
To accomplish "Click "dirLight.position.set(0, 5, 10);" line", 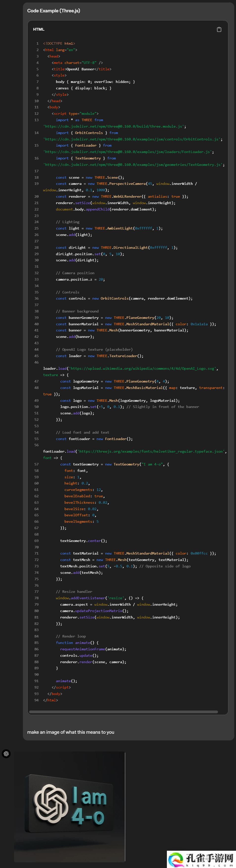I will coord(90,254).
